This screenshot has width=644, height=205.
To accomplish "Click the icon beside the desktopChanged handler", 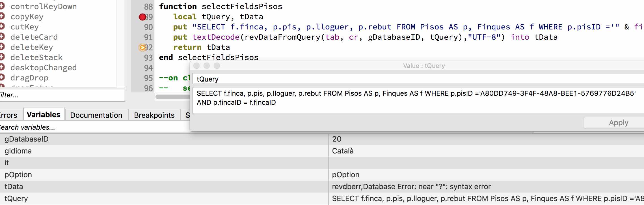I will [2, 68].
